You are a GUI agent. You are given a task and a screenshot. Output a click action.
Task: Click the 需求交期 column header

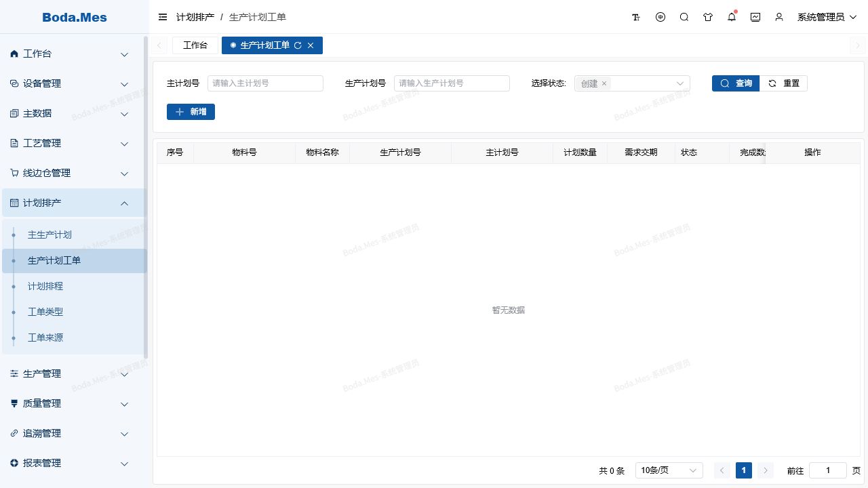(641, 152)
